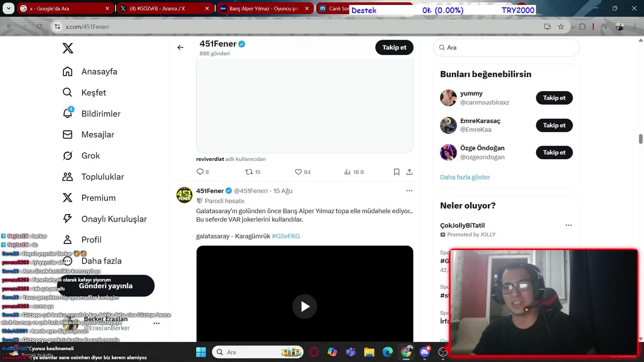Viewport: 644px width, 362px height.
Task: Open the Chrome three-dot menu
Action: (634, 27)
